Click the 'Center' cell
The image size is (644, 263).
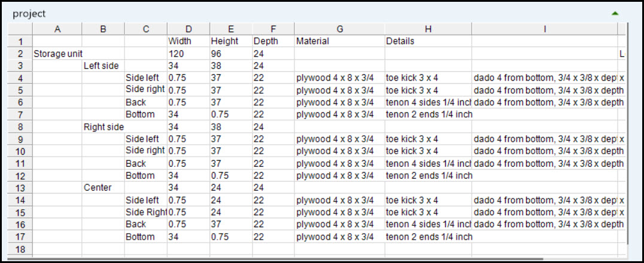click(103, 188)
